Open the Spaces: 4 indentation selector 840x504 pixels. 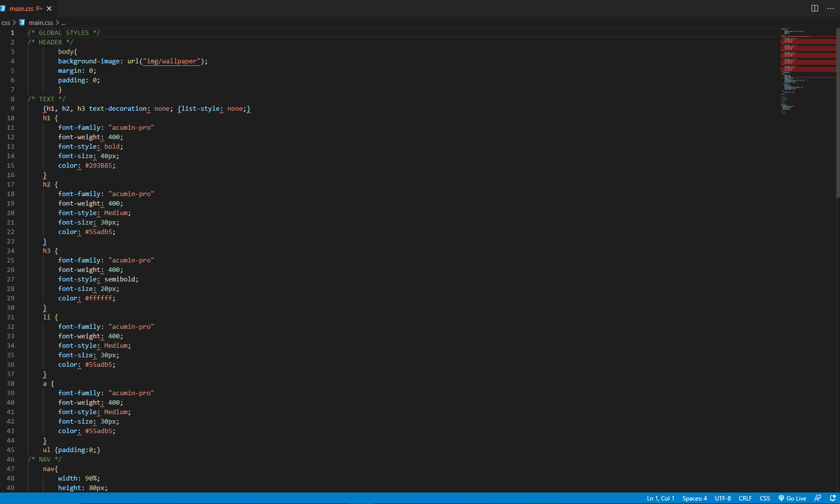[x=694, y=499]
